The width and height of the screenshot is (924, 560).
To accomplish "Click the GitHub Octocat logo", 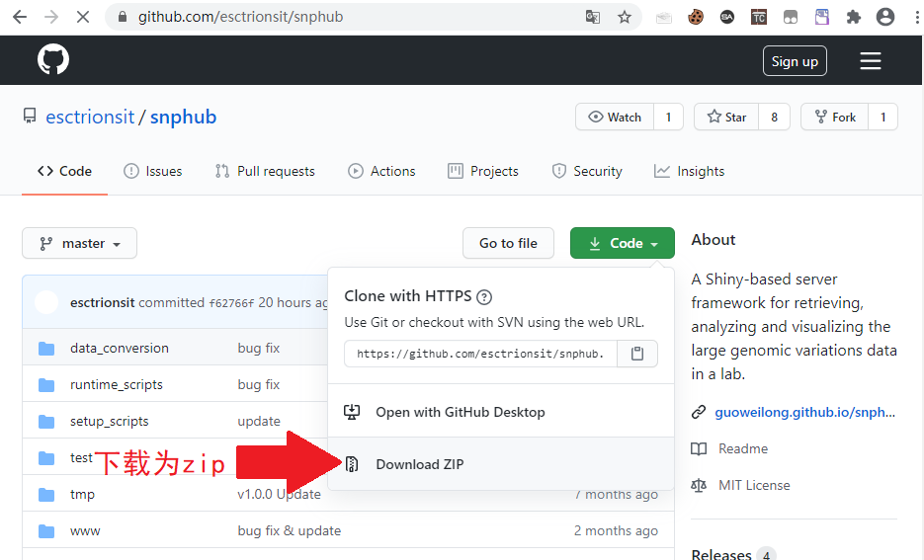I will (x=53, y=59).
